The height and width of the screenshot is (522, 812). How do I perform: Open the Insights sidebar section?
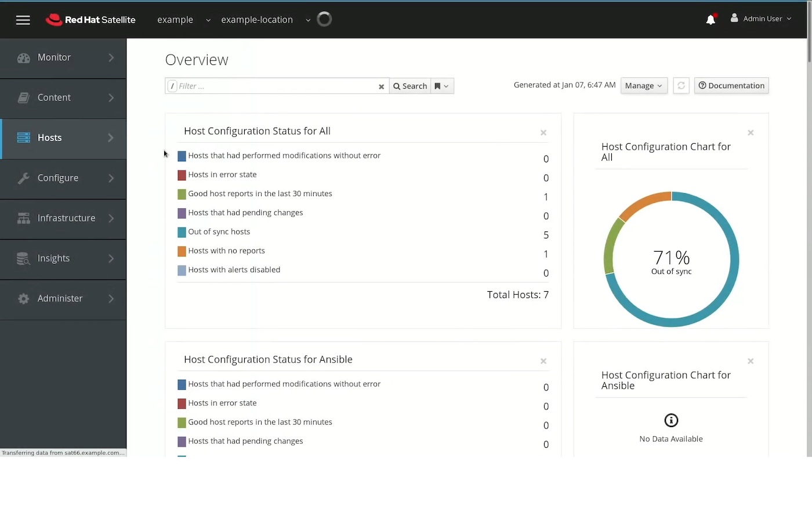[63, 258]
